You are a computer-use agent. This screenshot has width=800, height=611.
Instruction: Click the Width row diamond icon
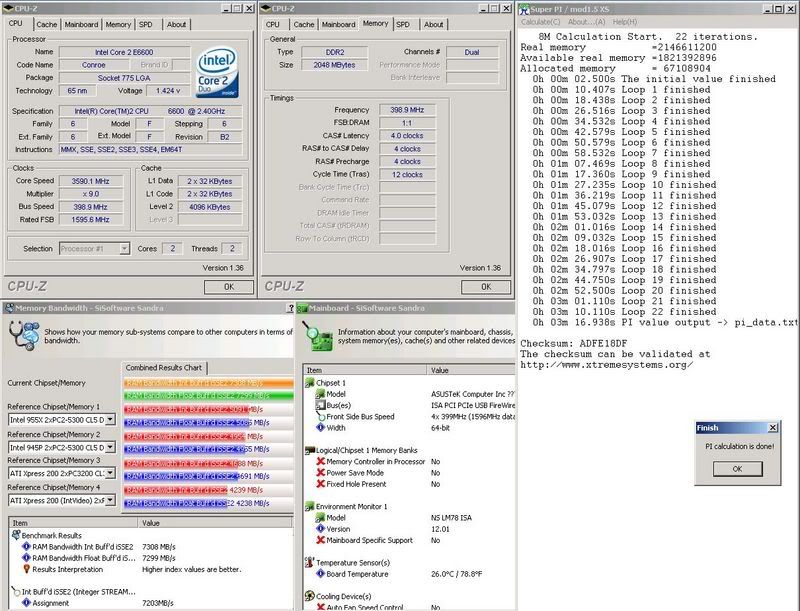[320, 427]
